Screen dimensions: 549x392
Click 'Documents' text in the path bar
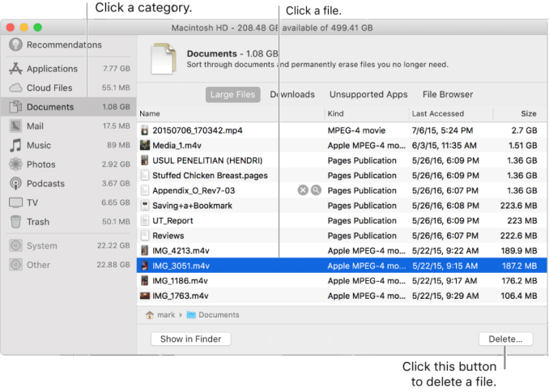(219, 314)
